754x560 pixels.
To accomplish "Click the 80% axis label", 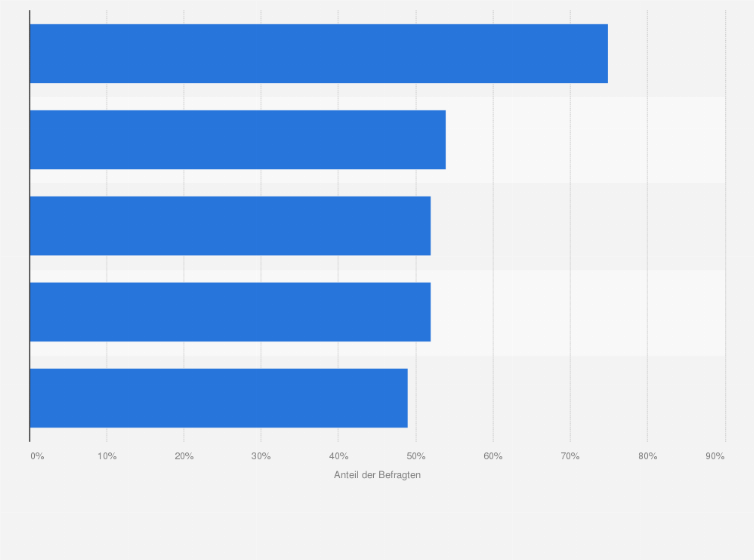I will pos(648,456).
